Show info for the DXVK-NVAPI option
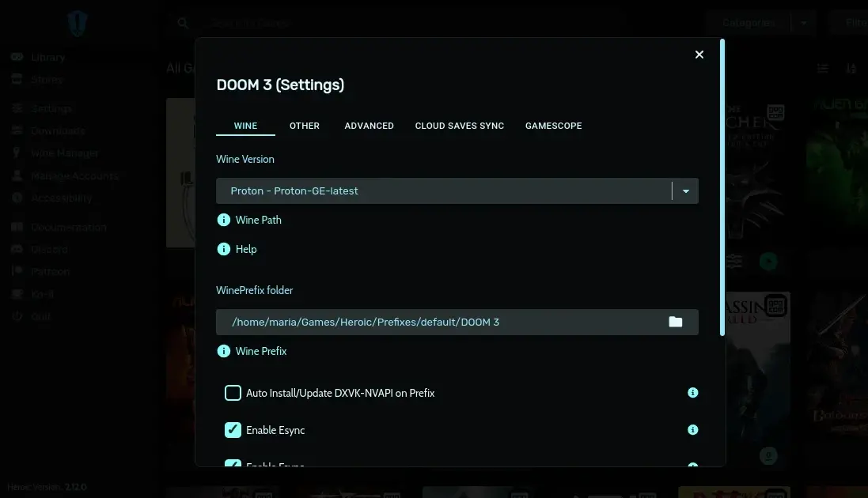Screen dimensions: 868x498 coord(692,393)
